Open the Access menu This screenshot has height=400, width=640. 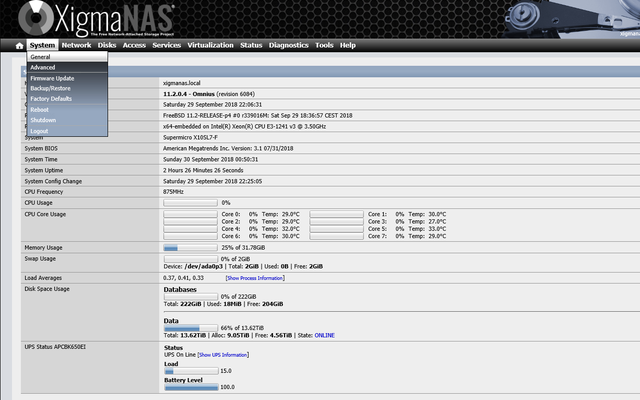click(x=134, y=45)
